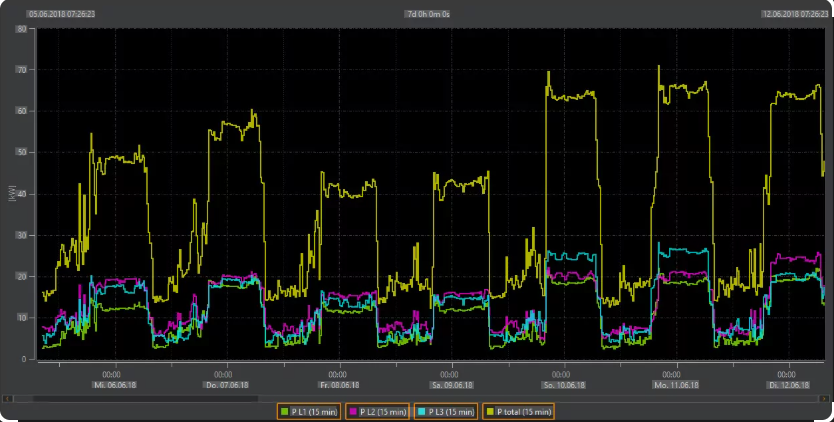Select the Fr. 08.06.18 date label

pos(337,385)
